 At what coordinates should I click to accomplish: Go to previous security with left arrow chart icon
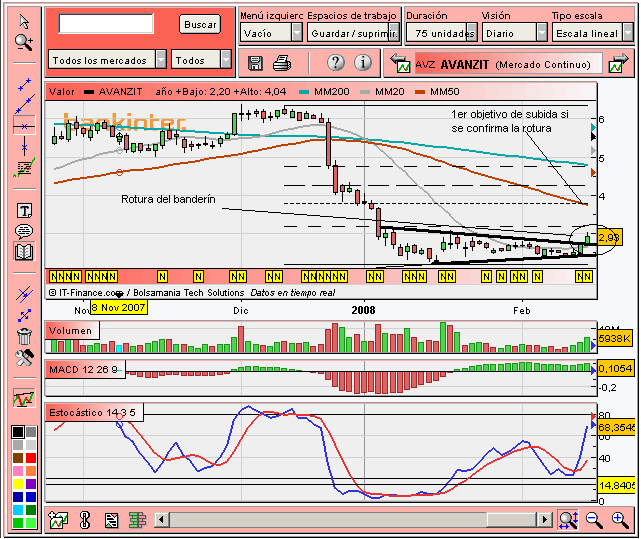click(400, 63)
